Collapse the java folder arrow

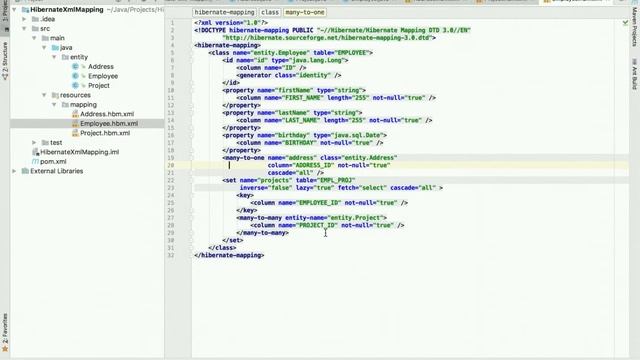point(44,48)
